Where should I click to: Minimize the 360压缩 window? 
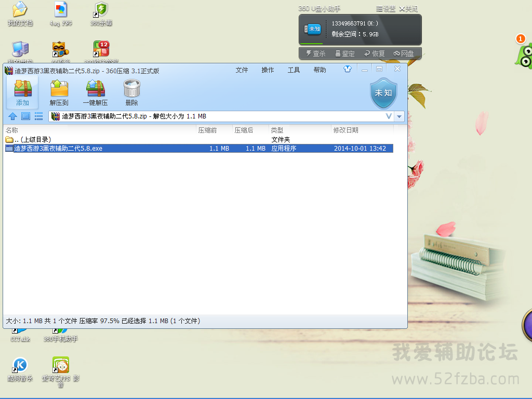pos(365,69)
